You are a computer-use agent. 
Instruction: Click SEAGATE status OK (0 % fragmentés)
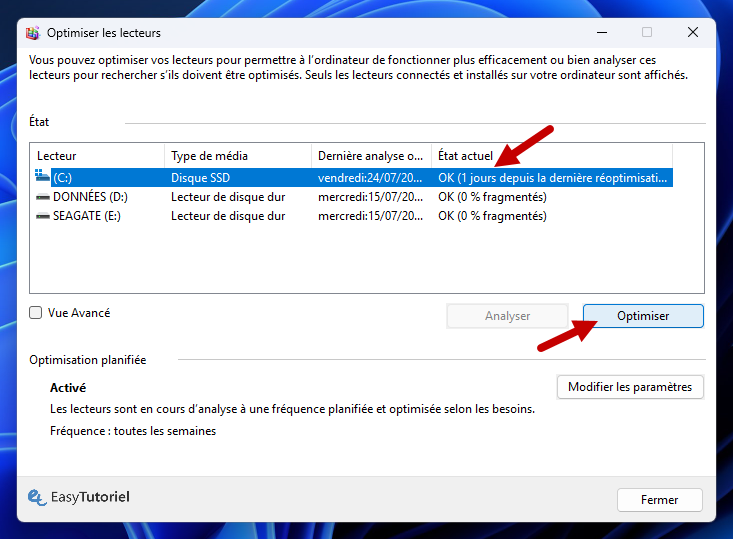point(492,216)
